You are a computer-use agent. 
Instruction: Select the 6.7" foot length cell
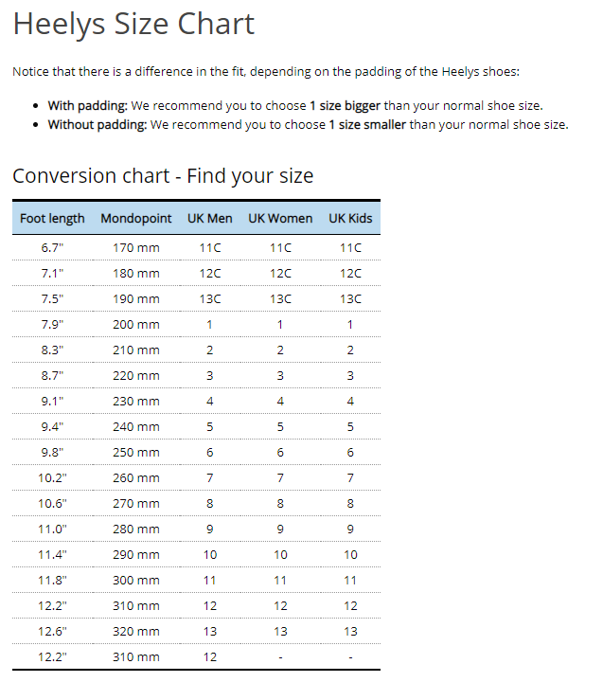coord(52,248)
